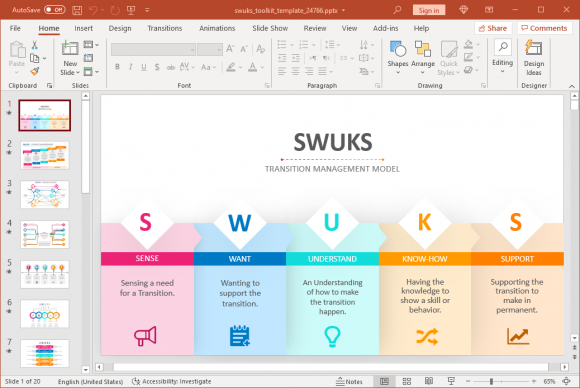The height and width of the screenshot is (388, 580).
Task: Expand the Bullets dropdown arrow
Action: click(x=292, y=45)
